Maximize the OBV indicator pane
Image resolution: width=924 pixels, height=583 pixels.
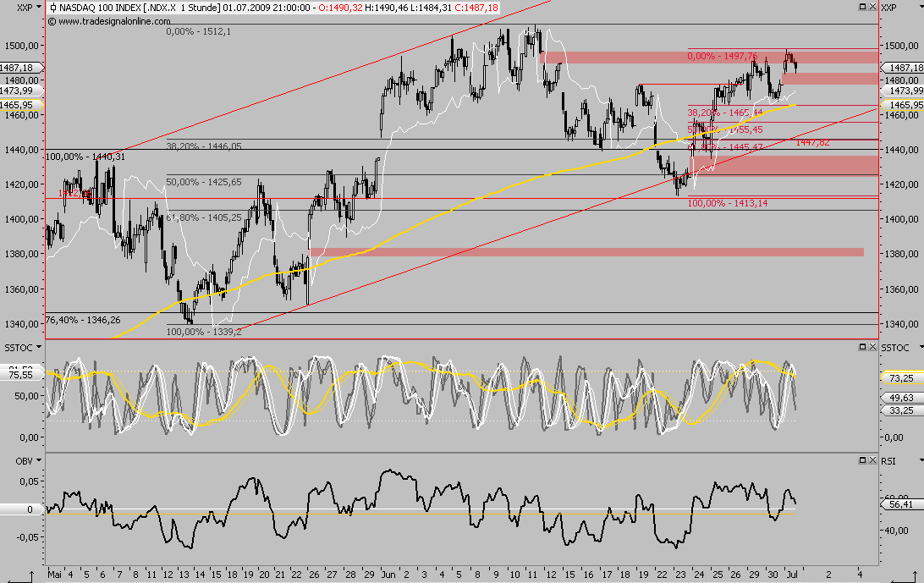pyautogui.click(x=863, y=459)
